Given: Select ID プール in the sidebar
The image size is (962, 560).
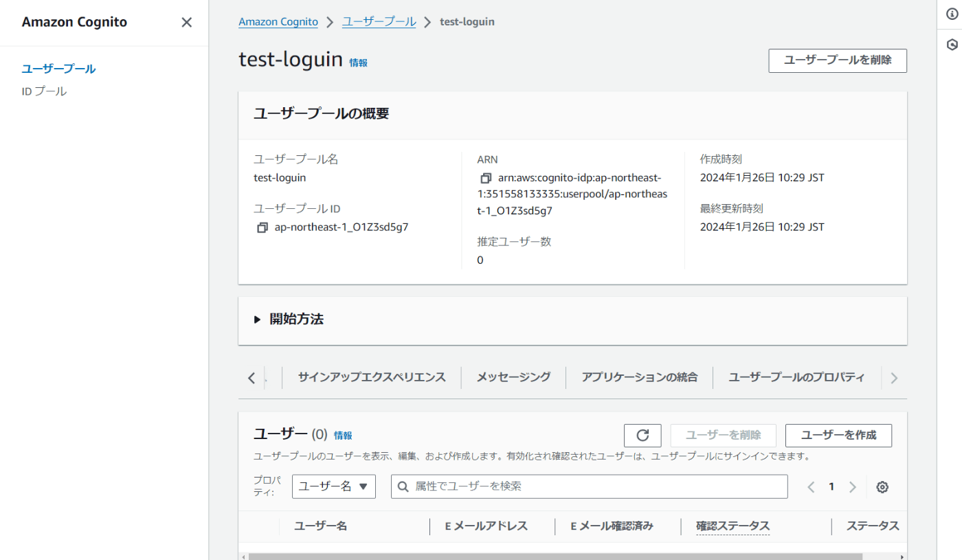Looking at the screenshot, I should (x=45, y=91).
